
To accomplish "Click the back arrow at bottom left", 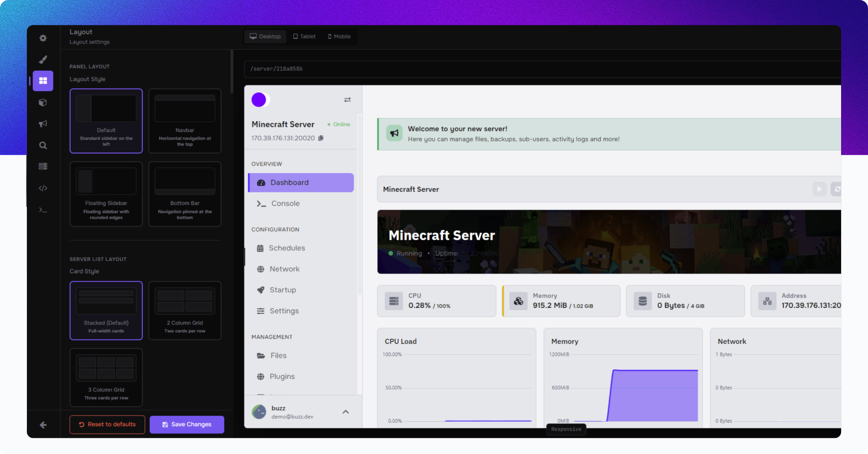I will (43, 425).
